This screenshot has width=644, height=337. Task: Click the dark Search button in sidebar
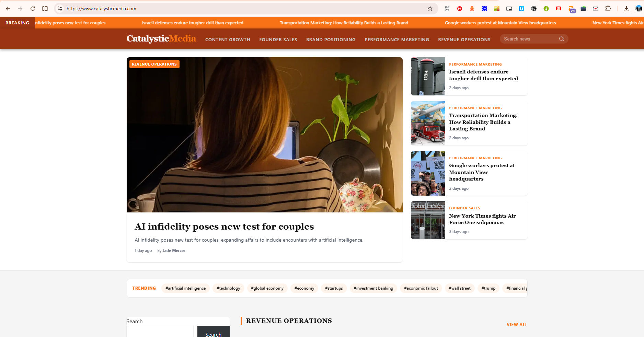pos(213,332)
